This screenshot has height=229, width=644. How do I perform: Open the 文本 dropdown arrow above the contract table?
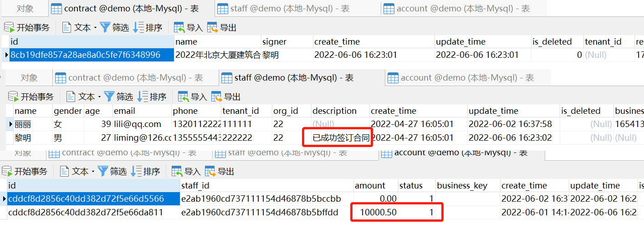[95, 28]
